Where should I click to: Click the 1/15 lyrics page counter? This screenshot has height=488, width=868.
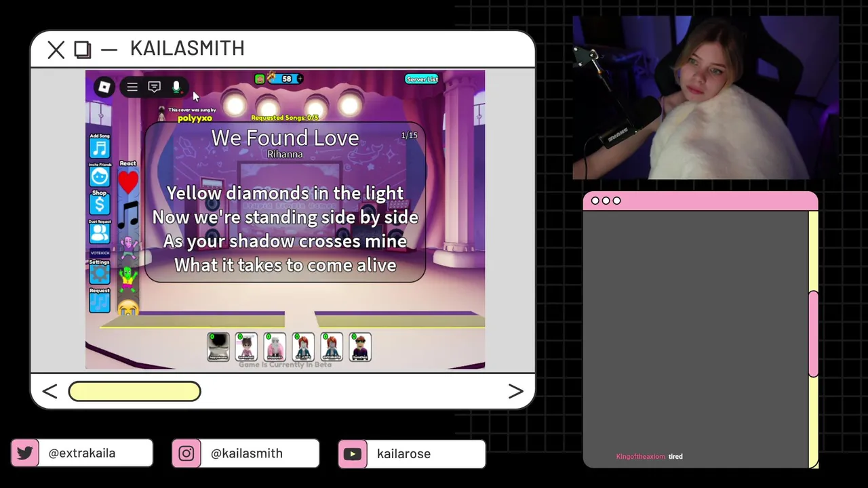[x=409, y=136]
